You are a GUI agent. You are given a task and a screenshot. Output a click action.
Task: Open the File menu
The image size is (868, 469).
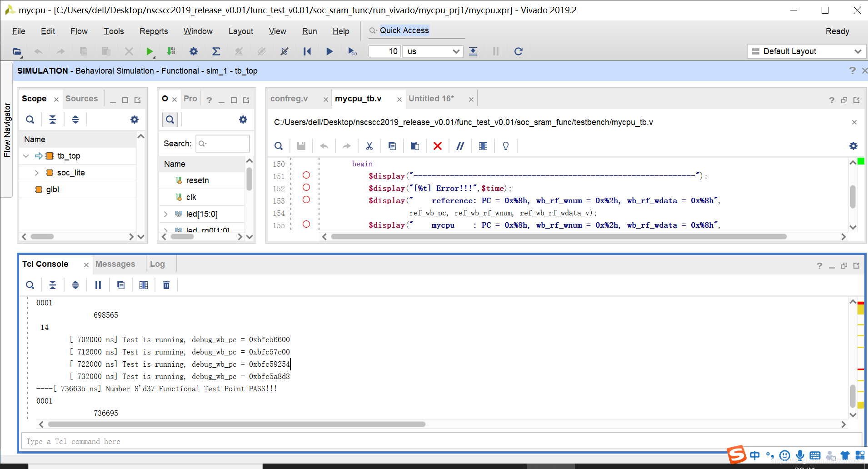tap(19, 31)
